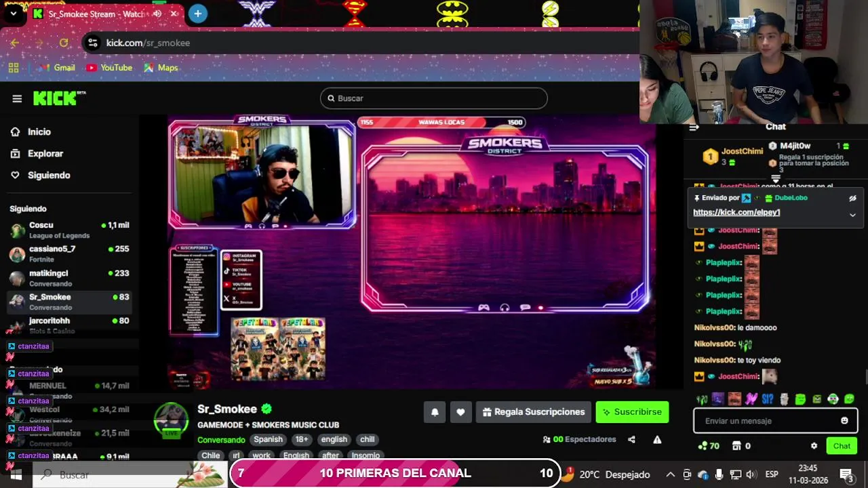This screenshot has height=488, width=868.
Task: Toggle the follow heart button
Action: (460, 412)
